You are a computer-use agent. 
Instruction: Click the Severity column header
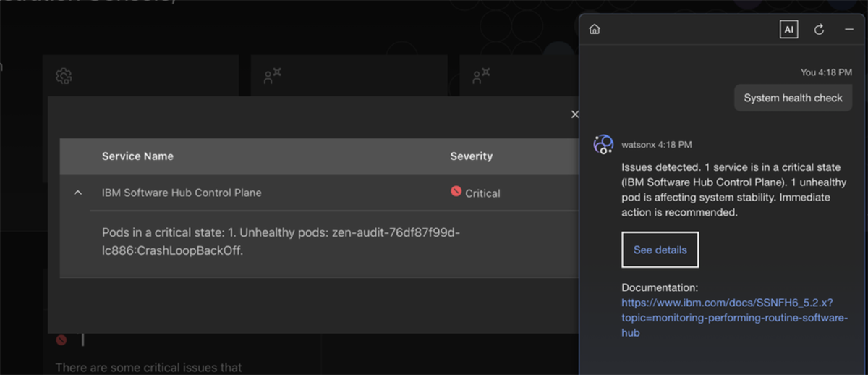[471, 156]
